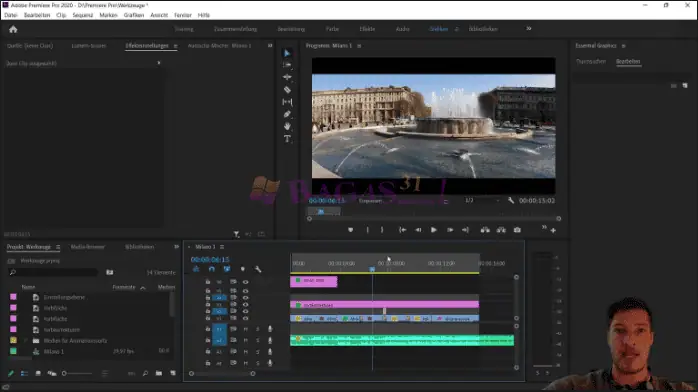Viewport: 698px width, 392px height.
Task: Open Essential Graphics panel menu
Action: (623, 46)
